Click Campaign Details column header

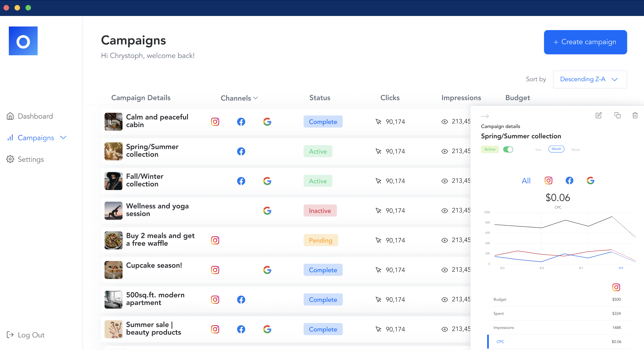(x=141, y=98)
